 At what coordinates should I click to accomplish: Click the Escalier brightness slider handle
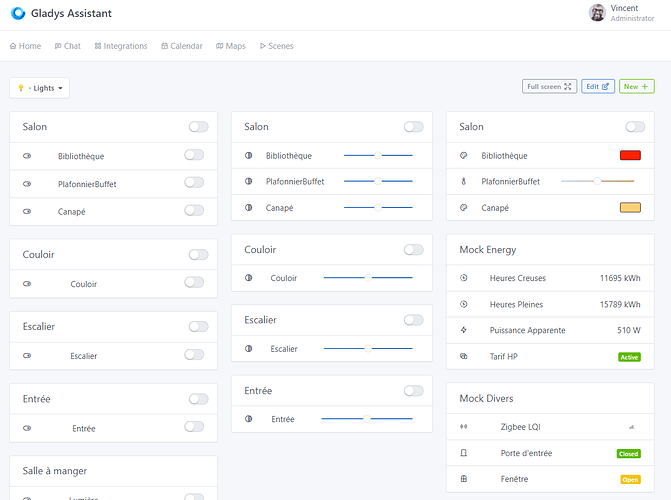click(x=368, y=348)
